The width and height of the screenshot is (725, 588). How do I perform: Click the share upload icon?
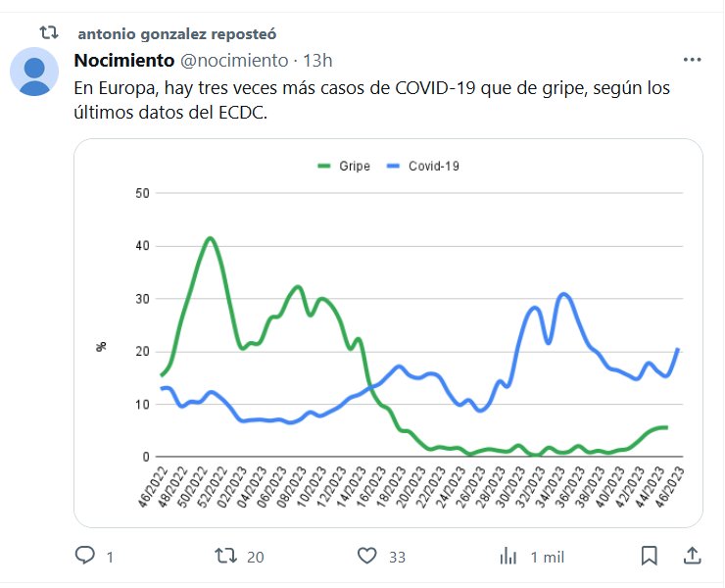tap(692, 556)
